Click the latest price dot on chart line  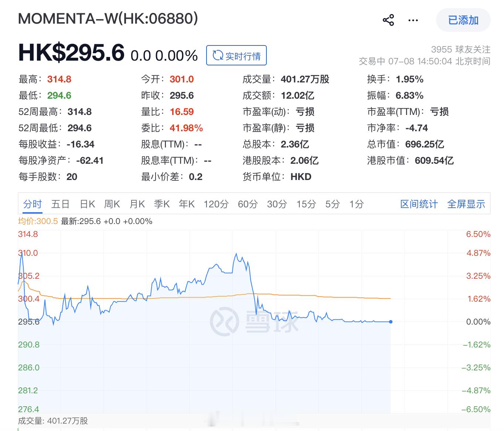[391, 322]
